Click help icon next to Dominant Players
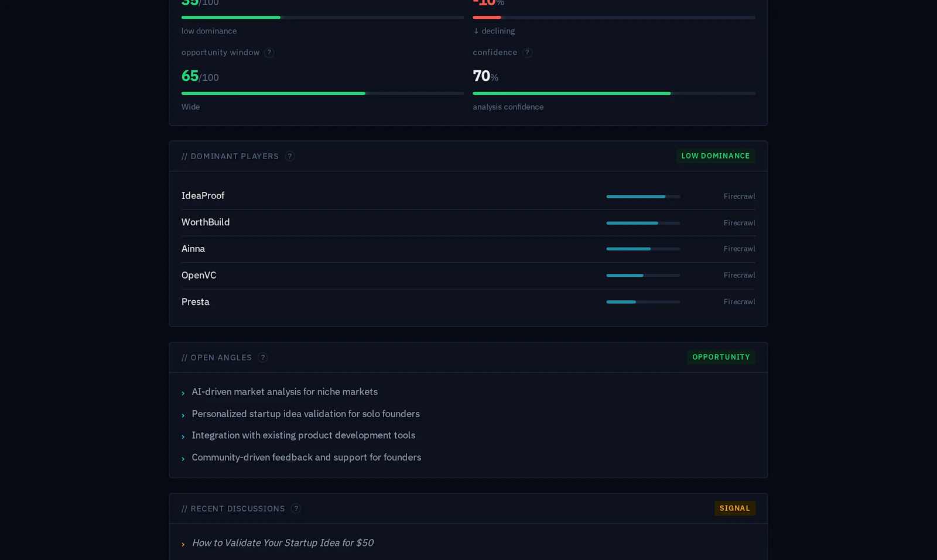 pyautogui.click(x=290, y=156)
